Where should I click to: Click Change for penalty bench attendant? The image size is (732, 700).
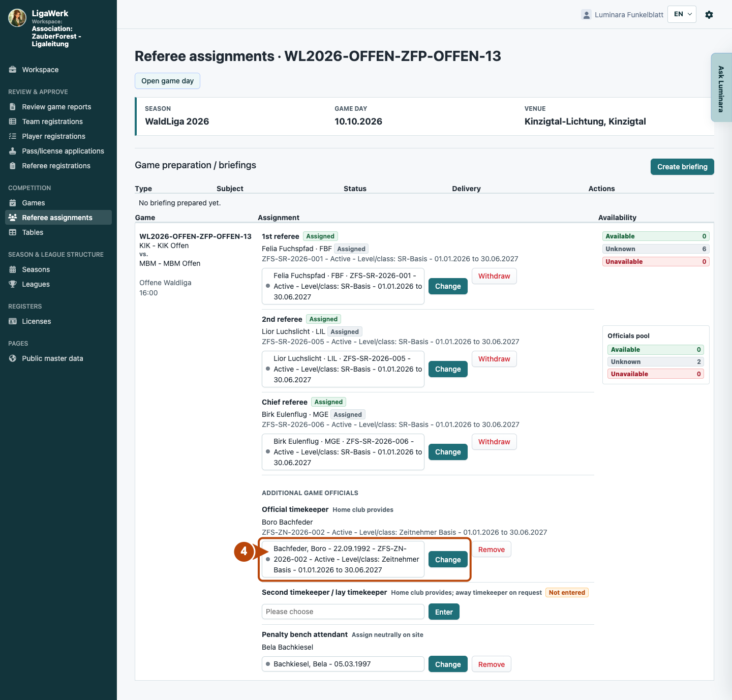(448, 664)
